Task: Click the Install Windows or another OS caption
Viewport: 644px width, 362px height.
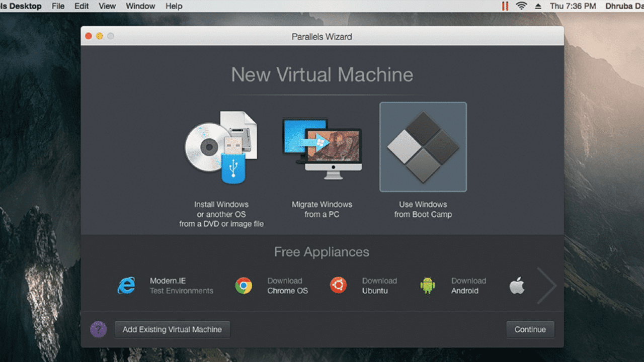Action: 221,214
